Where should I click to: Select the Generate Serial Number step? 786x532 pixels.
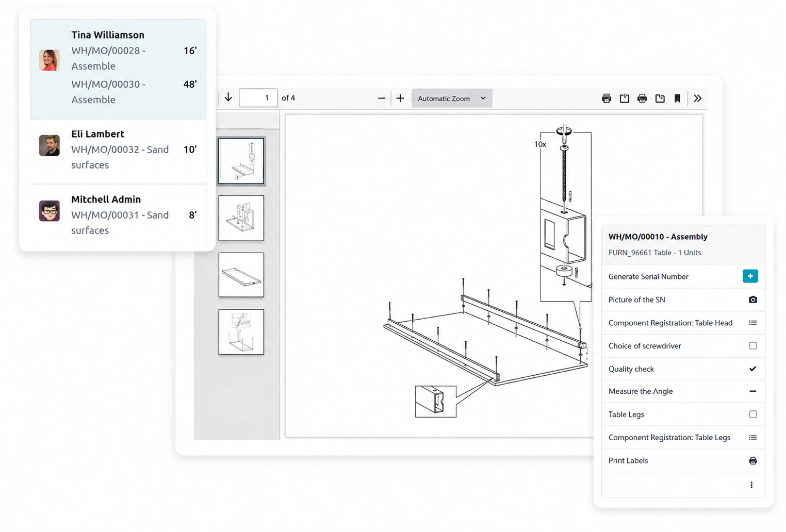tap(683, 276)
